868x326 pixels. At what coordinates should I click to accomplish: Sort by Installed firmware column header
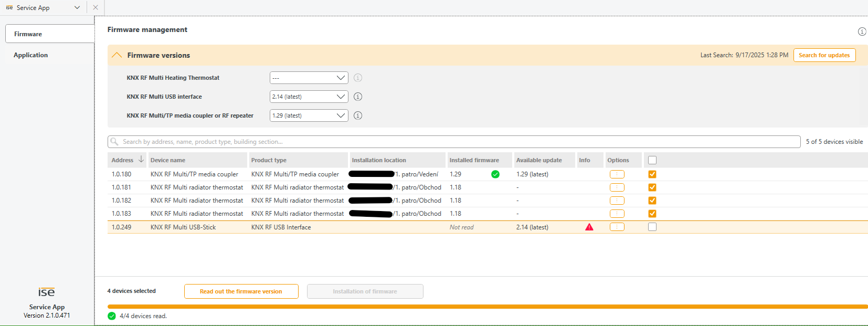coord(480,160)
